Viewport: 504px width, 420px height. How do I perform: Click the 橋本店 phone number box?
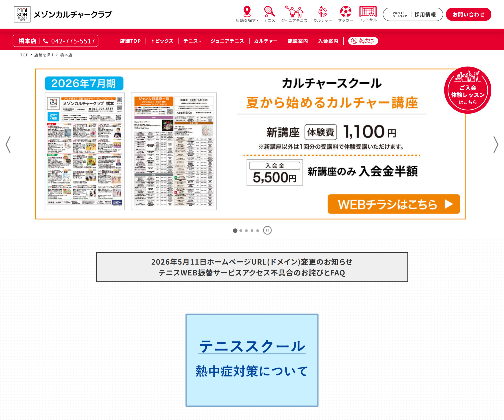[56, 41]
